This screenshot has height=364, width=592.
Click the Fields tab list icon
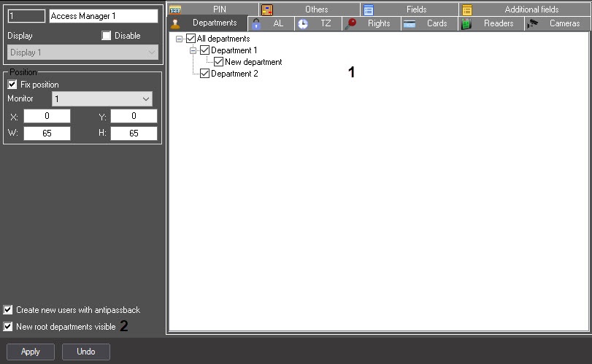369,9
